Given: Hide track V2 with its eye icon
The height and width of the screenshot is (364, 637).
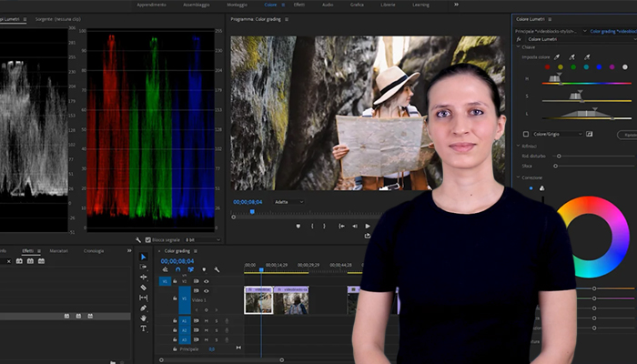Looking at the screenshot, I should pos(207,281).
